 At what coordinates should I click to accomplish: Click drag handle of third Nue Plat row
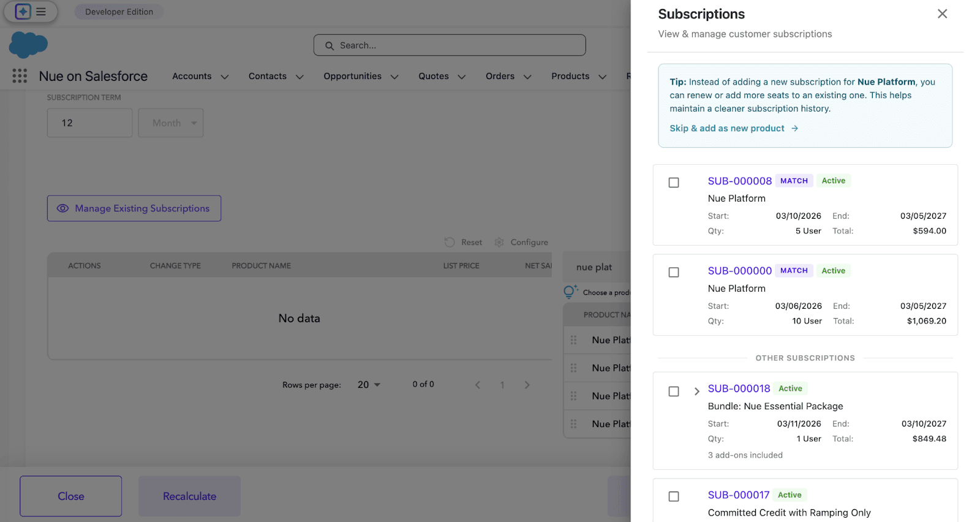[574, 396]
